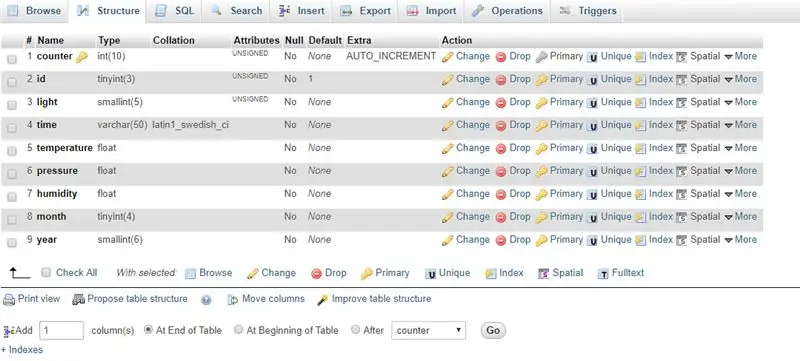
Task: Open the More menu for id row
Action: [x=740, y=79]
